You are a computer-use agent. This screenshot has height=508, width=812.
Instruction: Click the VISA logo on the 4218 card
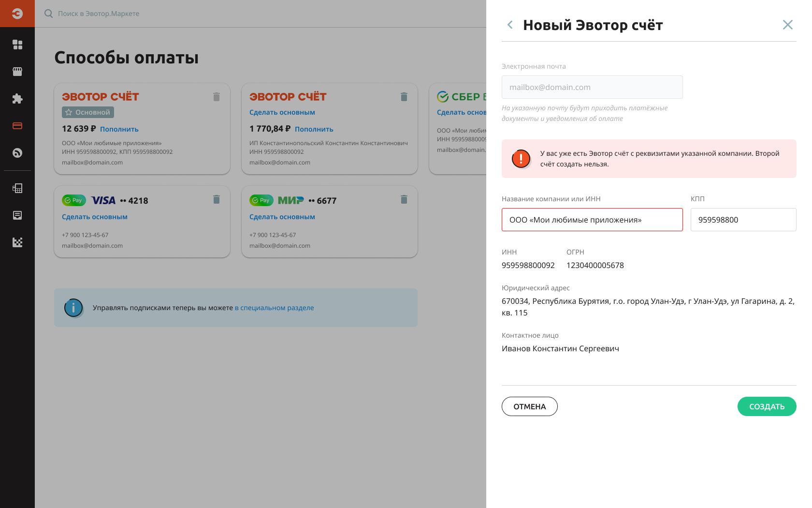[x=103, y=200]
